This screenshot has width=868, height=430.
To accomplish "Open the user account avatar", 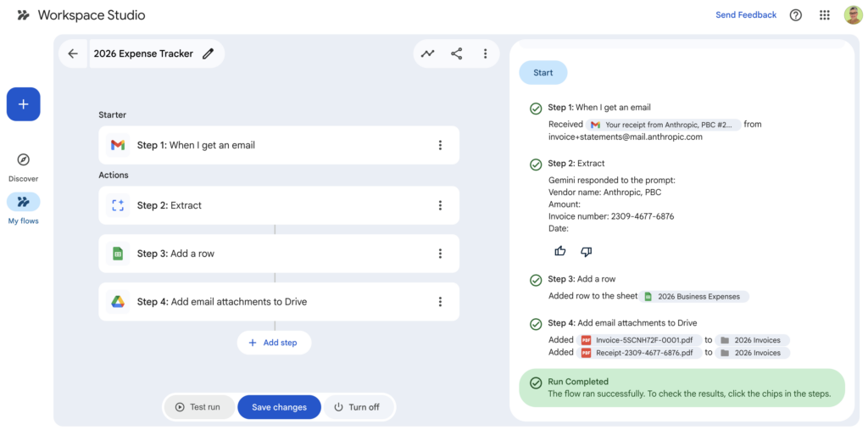I will point(853,15).
